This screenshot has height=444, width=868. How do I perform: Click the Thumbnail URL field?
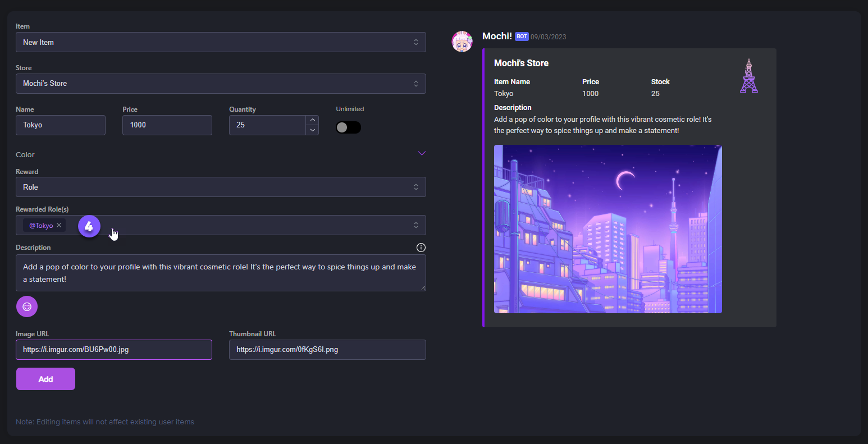coord(327,349)
